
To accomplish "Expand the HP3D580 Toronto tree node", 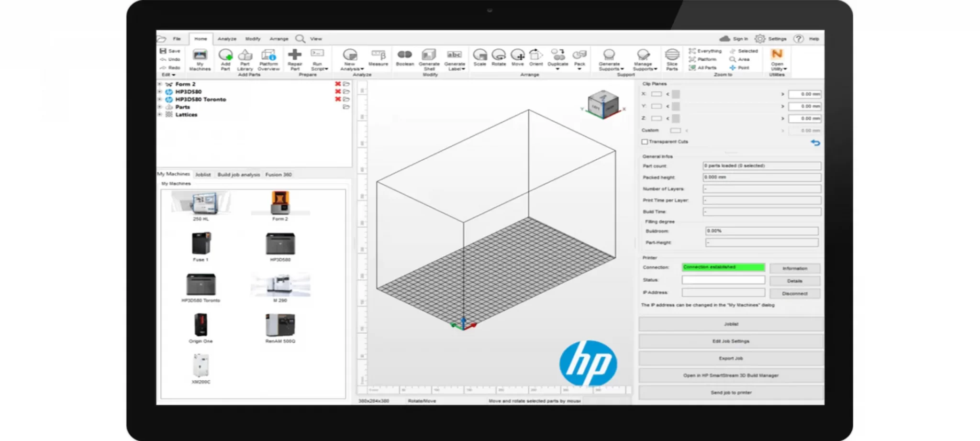I will (x=160, y=99).
